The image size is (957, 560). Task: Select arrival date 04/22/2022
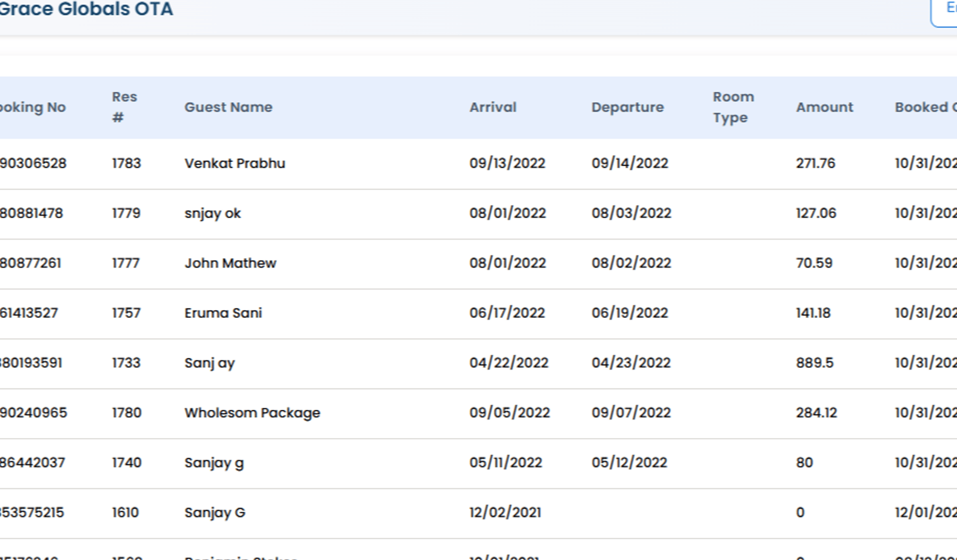pyautogui.click(x=508, y=363)
